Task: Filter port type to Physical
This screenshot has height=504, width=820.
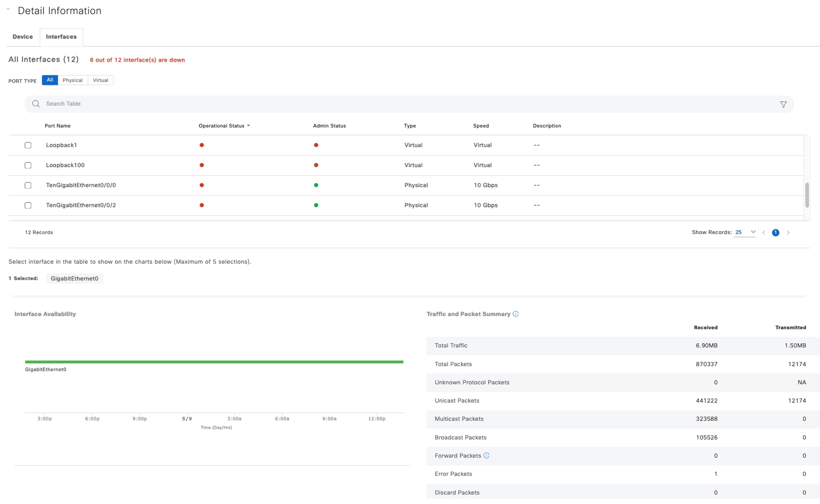Action: 73,80
